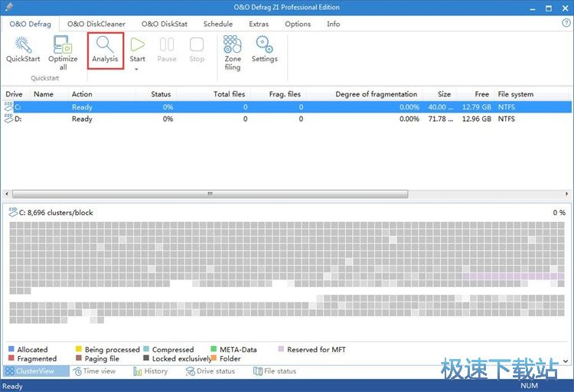Sort by the Drive column header
The width and height of the screenshot is (574, 392).
click(x=14, y=94)
